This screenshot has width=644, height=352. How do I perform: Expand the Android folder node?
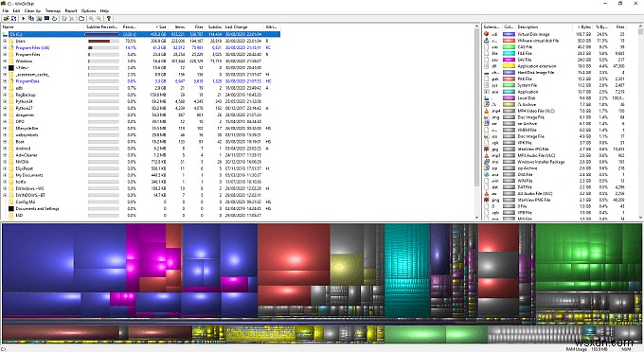pos(5,149)
